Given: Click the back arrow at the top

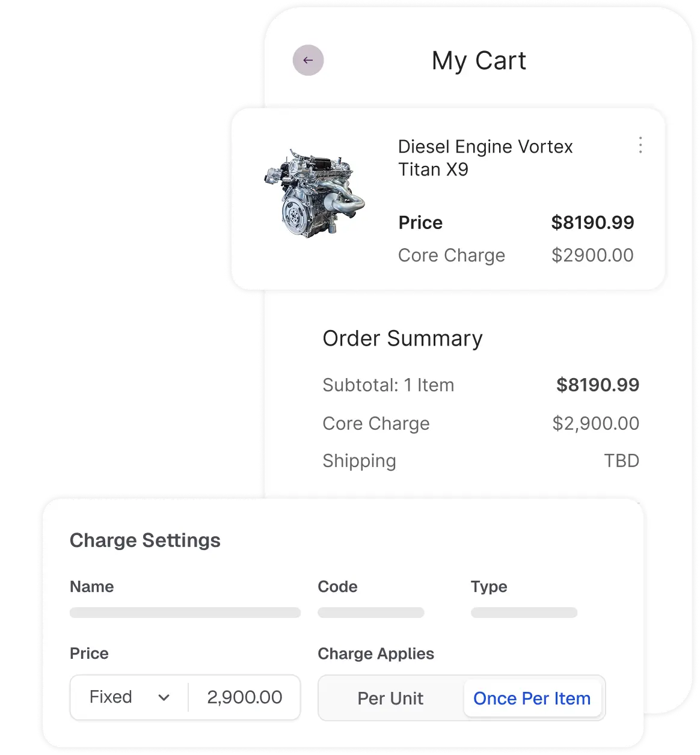Looking at the screenshot, I should [308, 60].
